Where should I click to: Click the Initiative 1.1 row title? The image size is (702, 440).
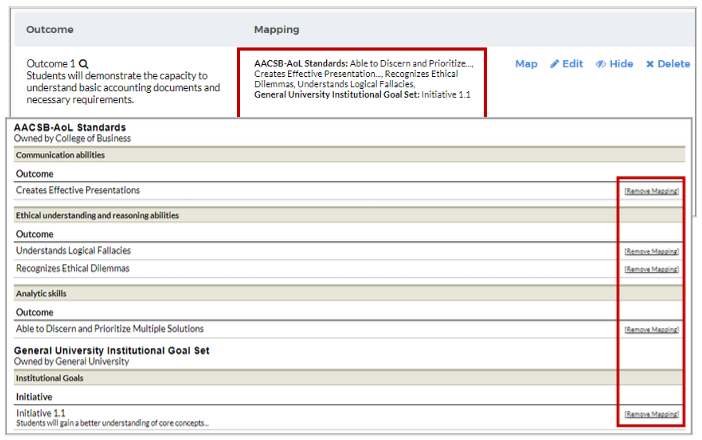[40, 413]
